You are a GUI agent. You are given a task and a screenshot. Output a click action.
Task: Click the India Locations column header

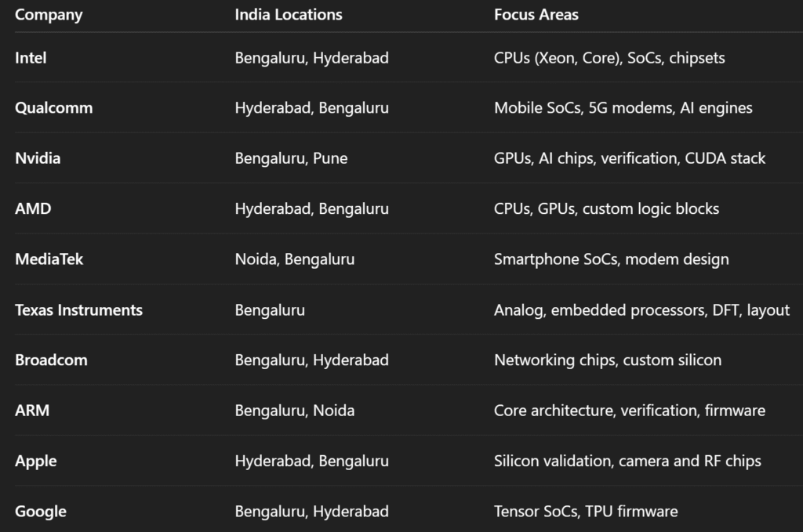click(289, 15)
